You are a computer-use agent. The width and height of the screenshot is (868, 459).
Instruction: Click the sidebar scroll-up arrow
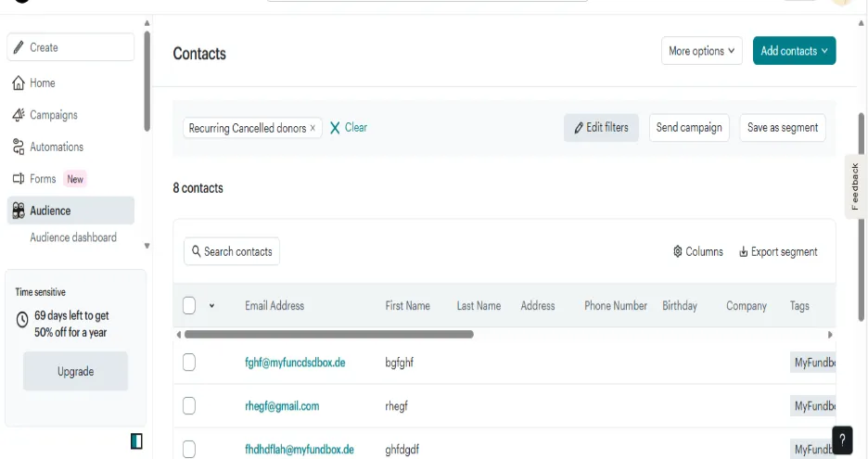[x=147, y=23]
